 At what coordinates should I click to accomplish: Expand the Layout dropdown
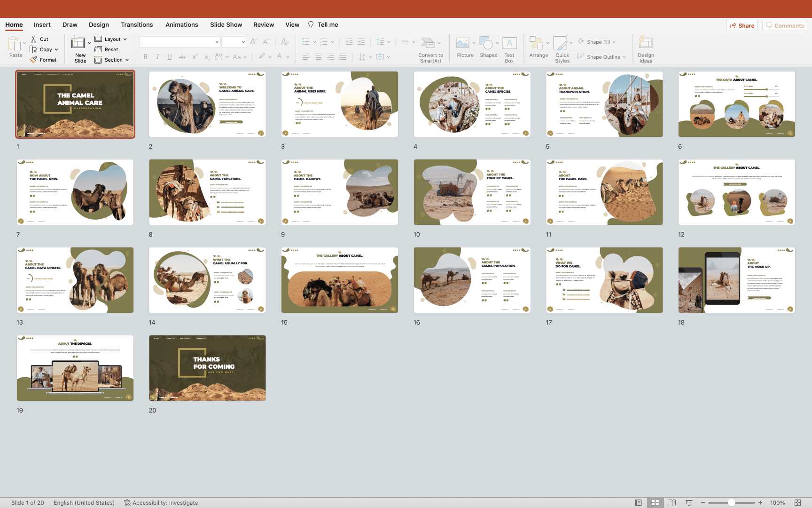[112, 39]
